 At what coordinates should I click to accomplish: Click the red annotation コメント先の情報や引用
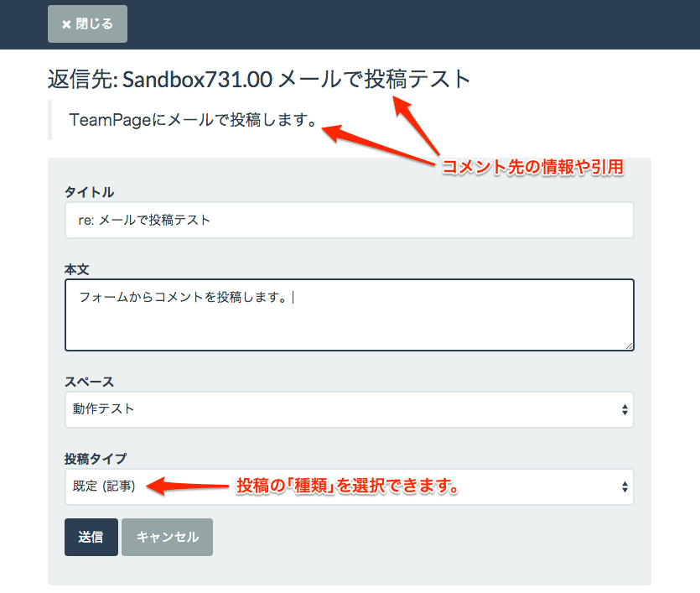532,167
